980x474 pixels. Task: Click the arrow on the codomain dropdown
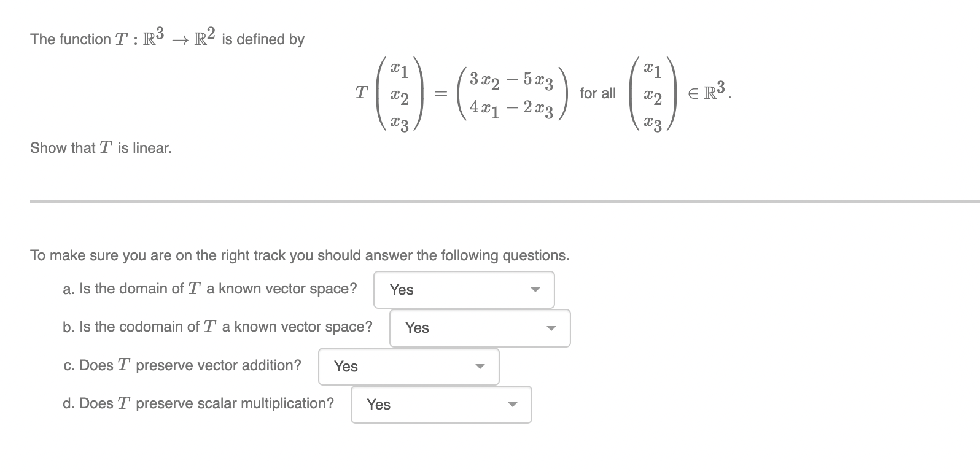[x=551, y=328]
